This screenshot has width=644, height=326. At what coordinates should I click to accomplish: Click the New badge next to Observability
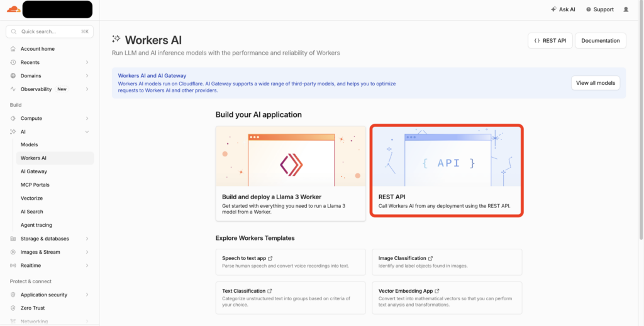62,89
